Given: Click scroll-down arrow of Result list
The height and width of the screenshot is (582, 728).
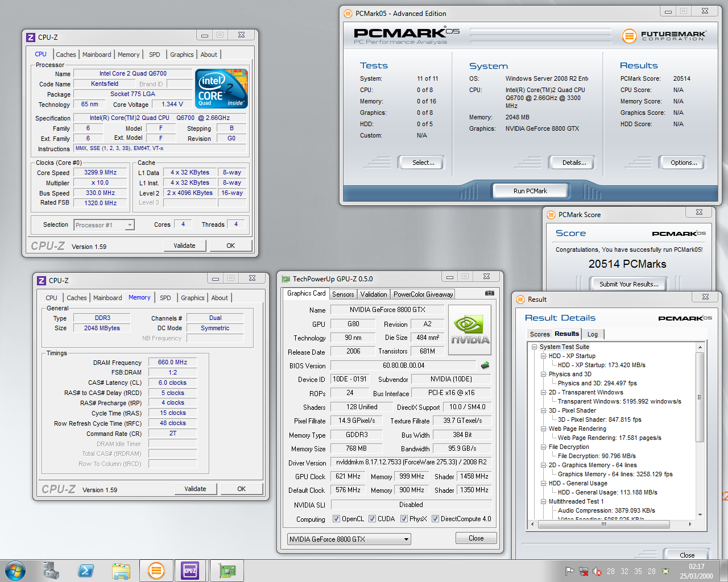Looking at the screenshot, I should tap(700, 516).
